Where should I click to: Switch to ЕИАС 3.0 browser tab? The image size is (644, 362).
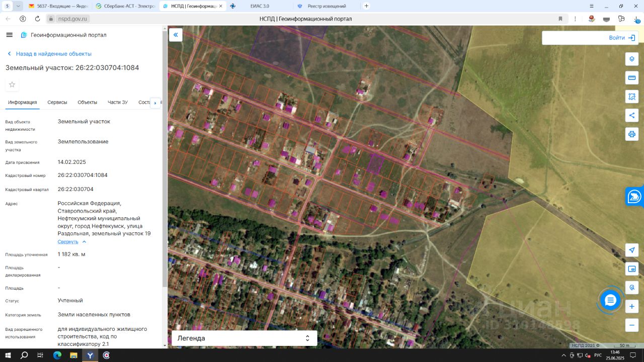pos(259,6)
